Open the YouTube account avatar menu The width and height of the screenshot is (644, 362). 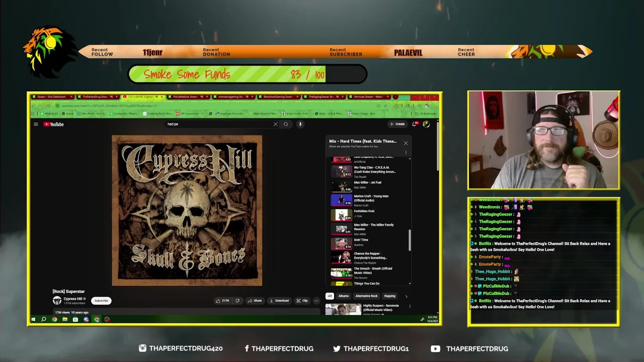coord(426,124)
